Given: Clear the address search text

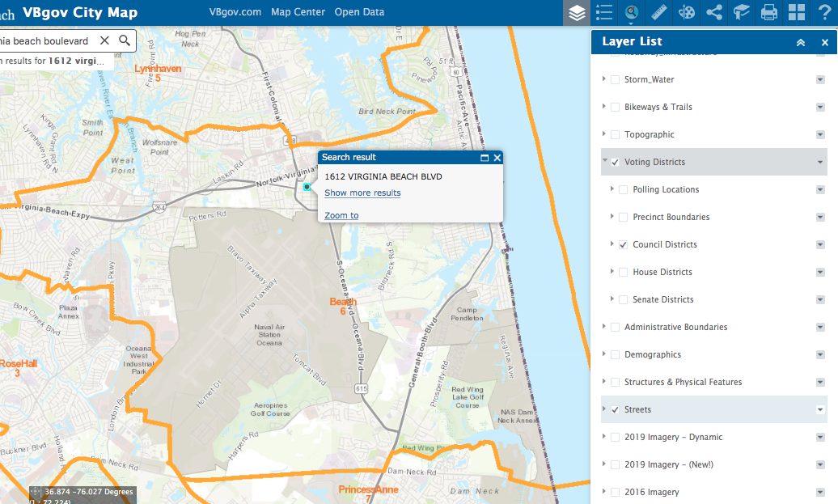Looking at the screenshot, I should coord(104,40).
